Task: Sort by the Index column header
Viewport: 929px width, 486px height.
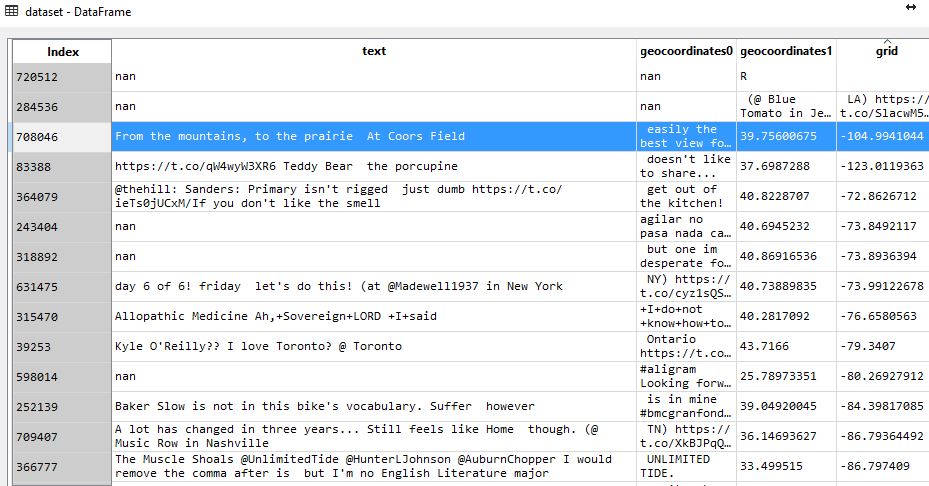Action: [x=62, y=52]
